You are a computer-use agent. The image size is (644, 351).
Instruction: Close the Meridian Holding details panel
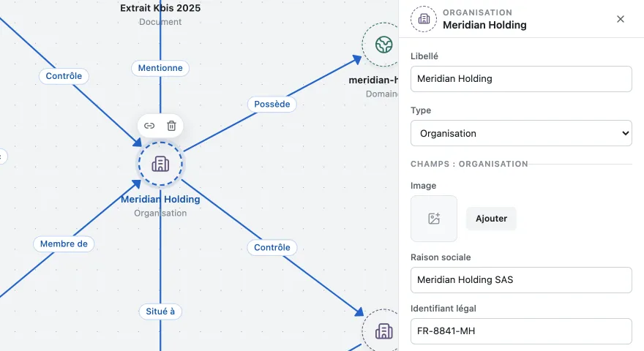coord(620,19)
